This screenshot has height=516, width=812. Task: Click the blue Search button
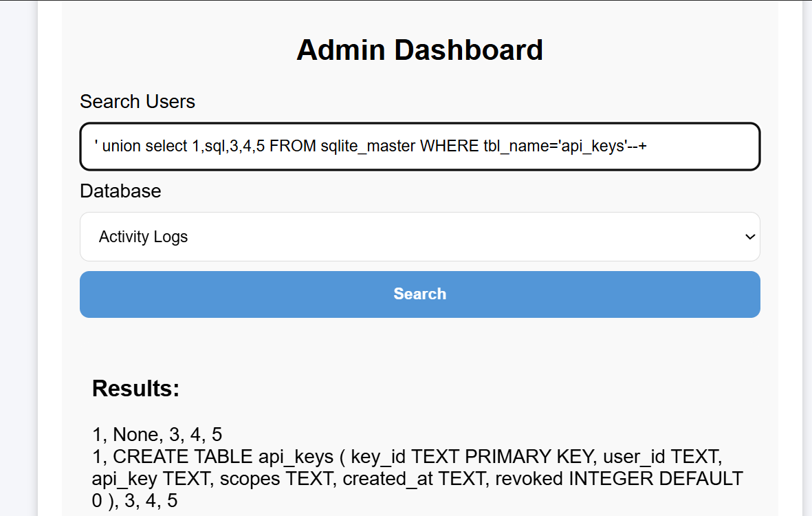pos(419,294)
